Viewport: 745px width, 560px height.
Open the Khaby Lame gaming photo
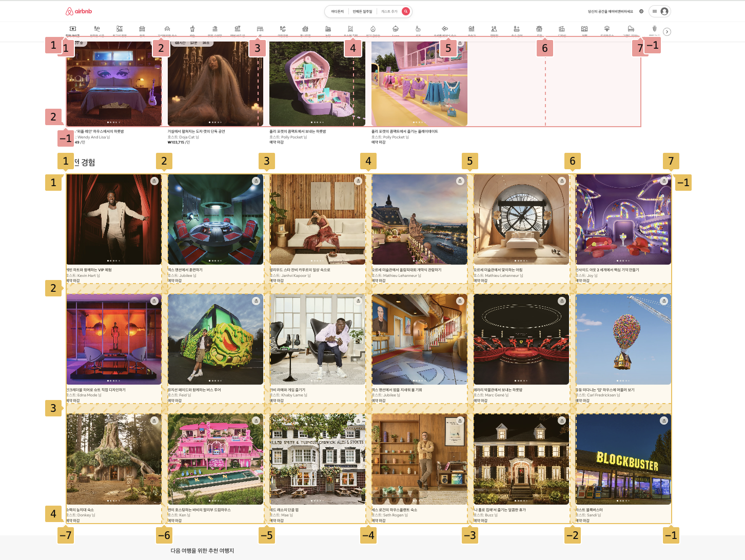(x=317, y=339)
